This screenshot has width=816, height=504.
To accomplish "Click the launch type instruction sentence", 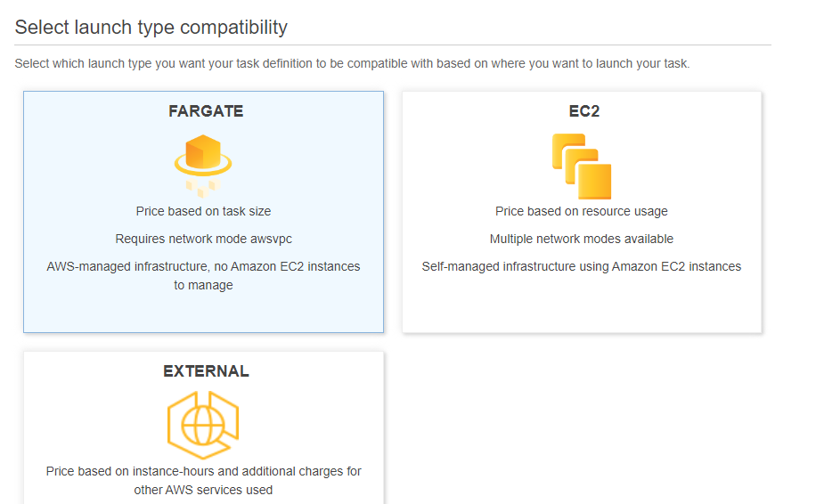I will click(x=352, y=63).
